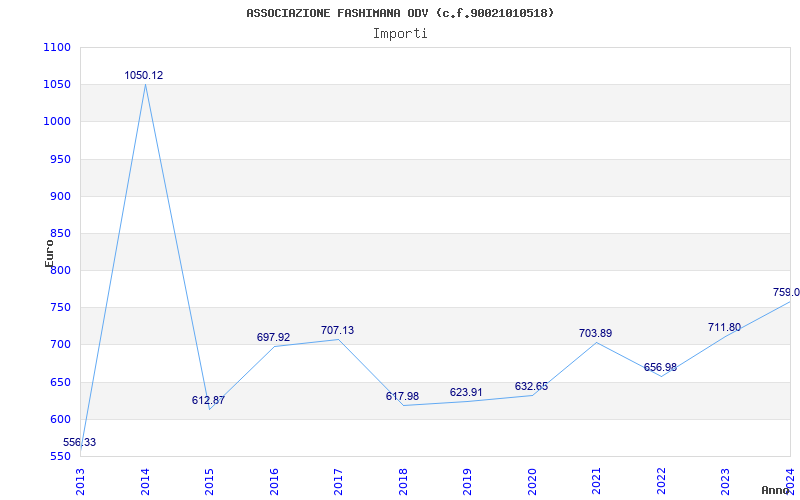Select the 2022 x-axis year label

661,482
